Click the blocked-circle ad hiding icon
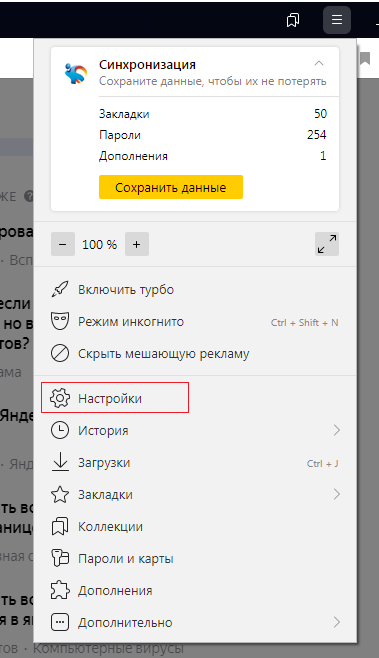379x658 pixels. 60,354
